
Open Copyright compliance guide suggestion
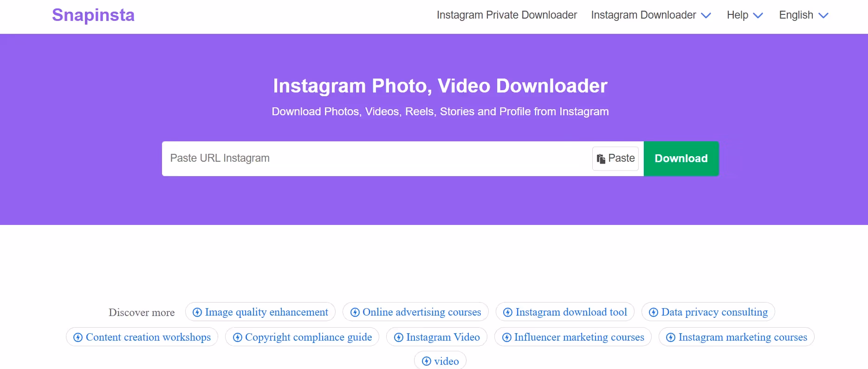coord(302,337)
